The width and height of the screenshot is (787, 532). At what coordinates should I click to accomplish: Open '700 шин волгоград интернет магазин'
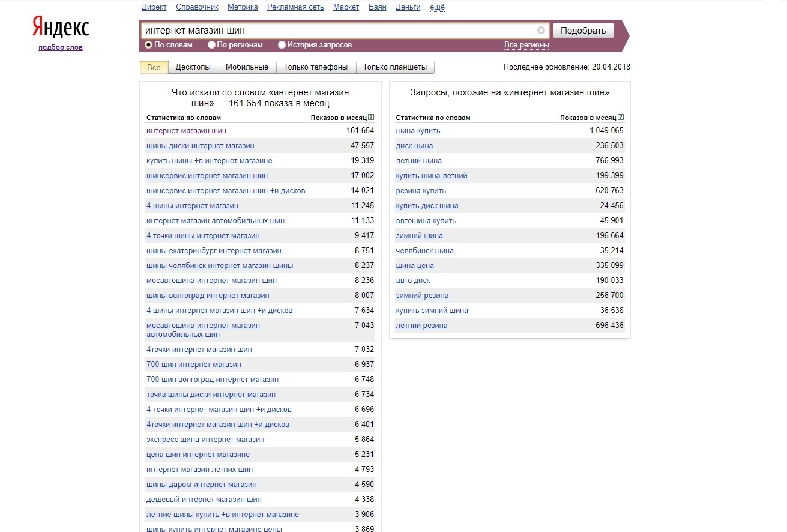coord(213,380)
